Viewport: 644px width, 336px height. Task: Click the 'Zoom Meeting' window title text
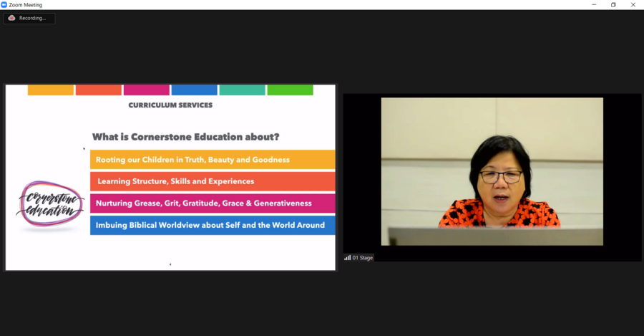click(26, 5)
